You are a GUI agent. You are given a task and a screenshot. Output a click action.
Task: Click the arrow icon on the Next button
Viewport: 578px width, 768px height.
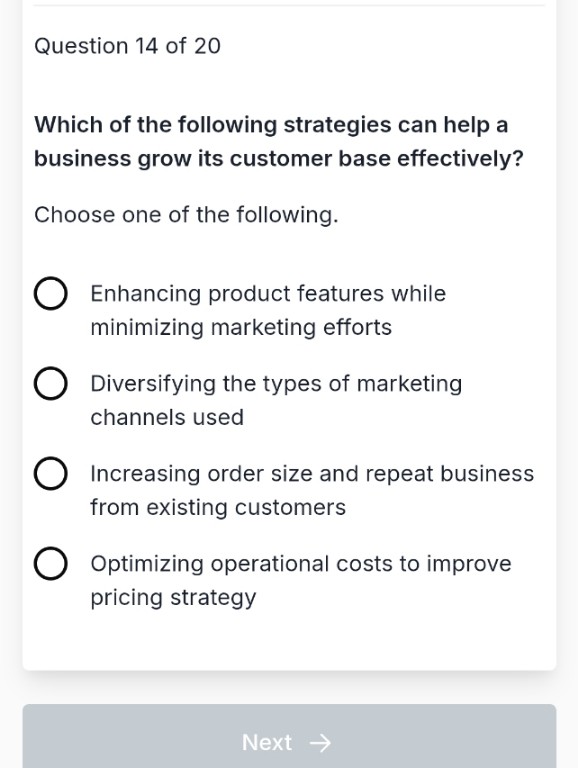pos(320,743)
